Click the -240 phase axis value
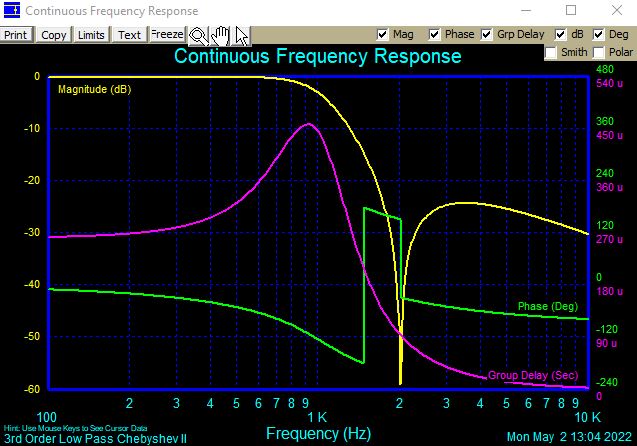This screenshot has height=446, width=637. [607, 382]
